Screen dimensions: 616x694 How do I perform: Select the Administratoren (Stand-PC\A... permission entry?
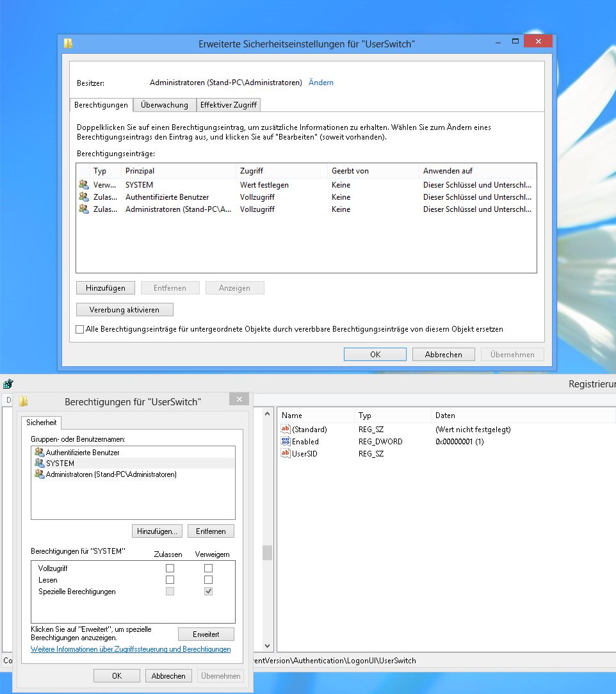coord(306,209)
